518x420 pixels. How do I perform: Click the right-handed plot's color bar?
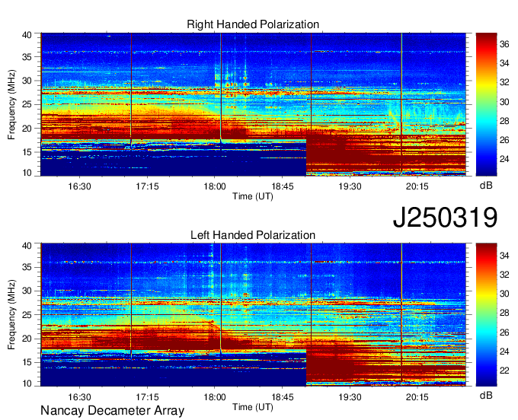pos(486,104)
